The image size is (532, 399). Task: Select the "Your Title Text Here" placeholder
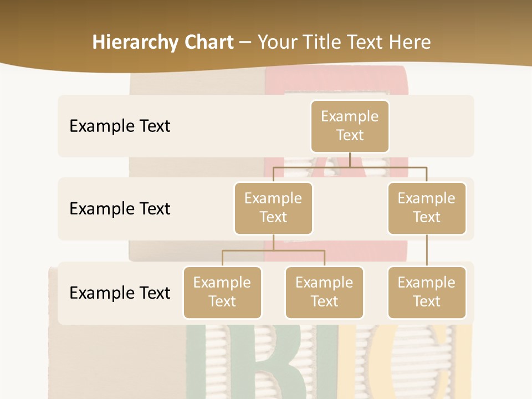pos(344,42)
